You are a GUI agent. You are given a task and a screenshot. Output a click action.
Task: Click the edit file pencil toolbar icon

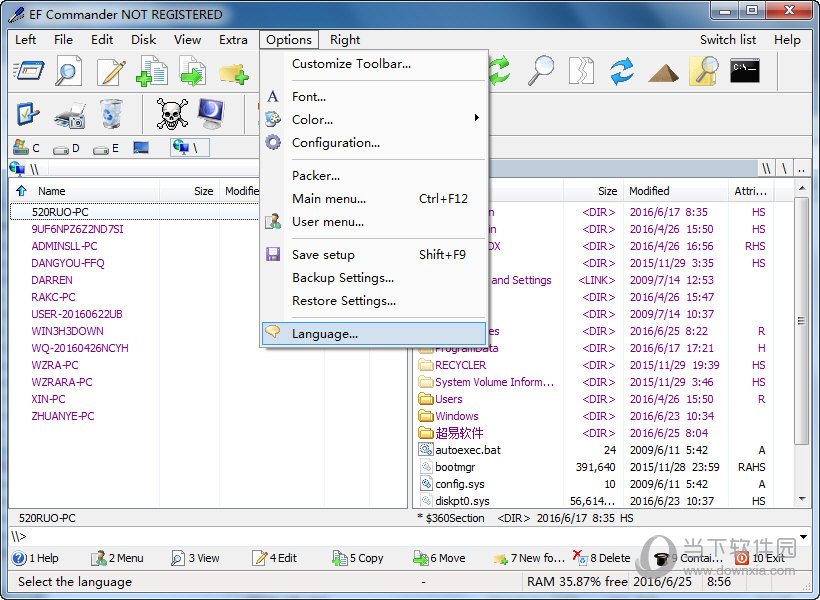[x=111, y=72]
